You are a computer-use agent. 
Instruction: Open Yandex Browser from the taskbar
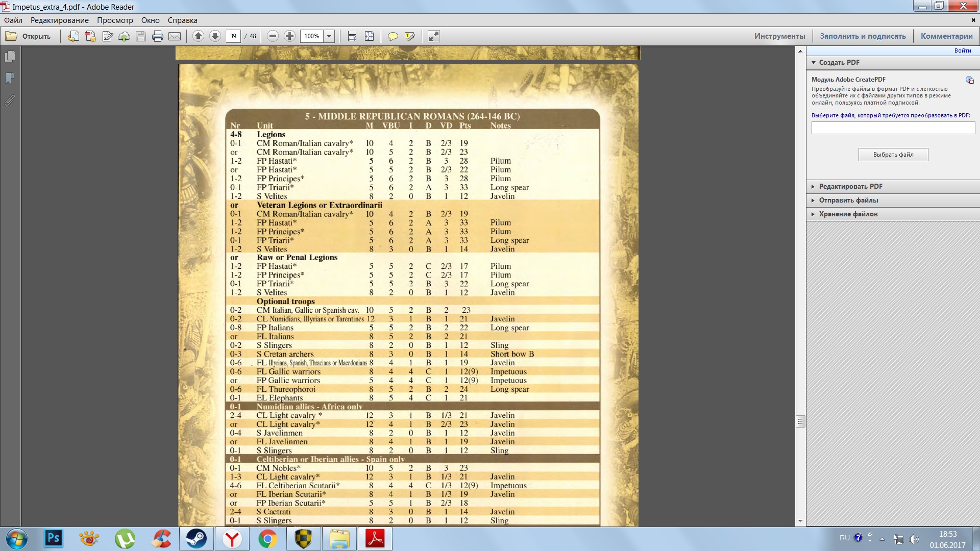pos(232,539)
